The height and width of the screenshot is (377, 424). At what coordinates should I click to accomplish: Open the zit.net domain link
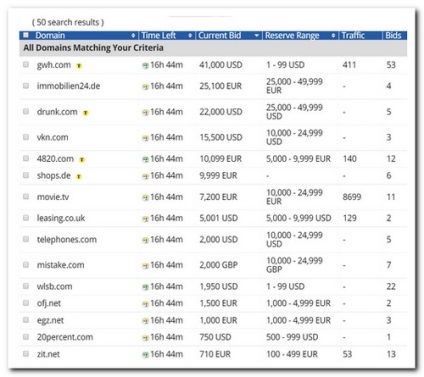pos(48,354)
